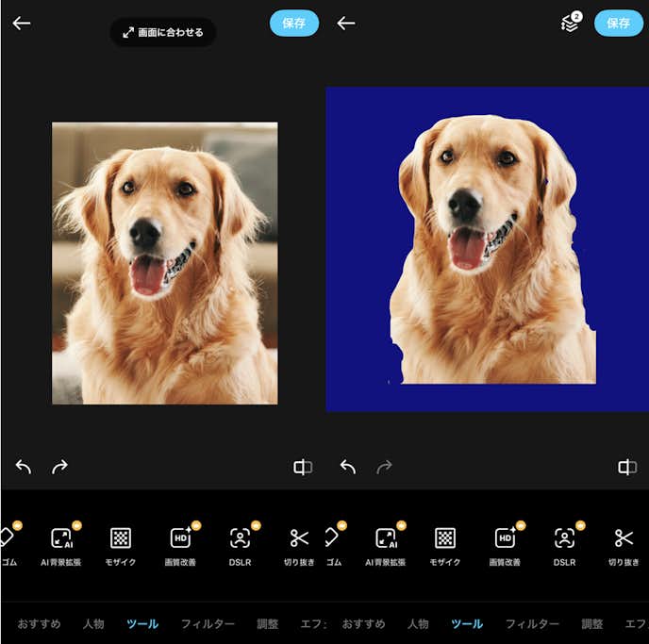Image resolution: width=649 pixels, height=644 pixels.
Task: Undo the last edit in the right editor
Action: pos(348,467)
